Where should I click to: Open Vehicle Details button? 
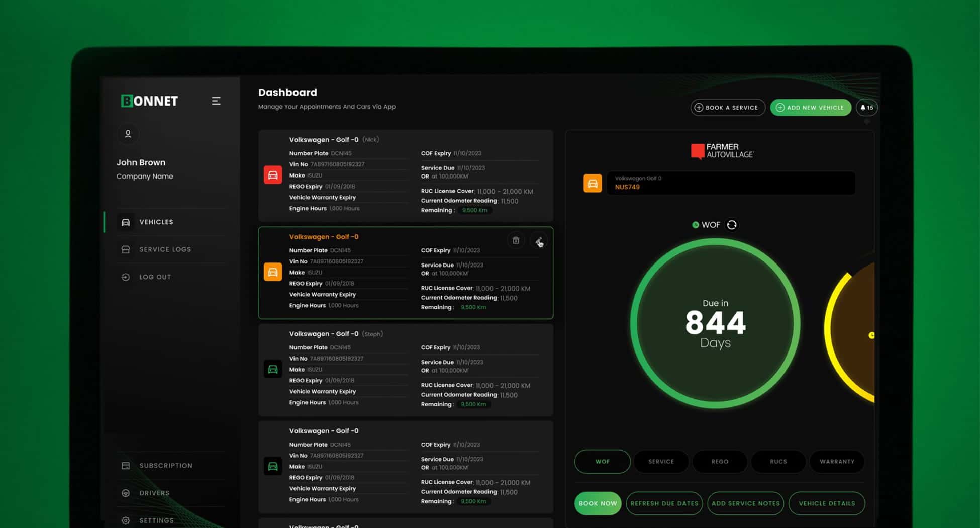pyautogui.click(x=827, y=503)
